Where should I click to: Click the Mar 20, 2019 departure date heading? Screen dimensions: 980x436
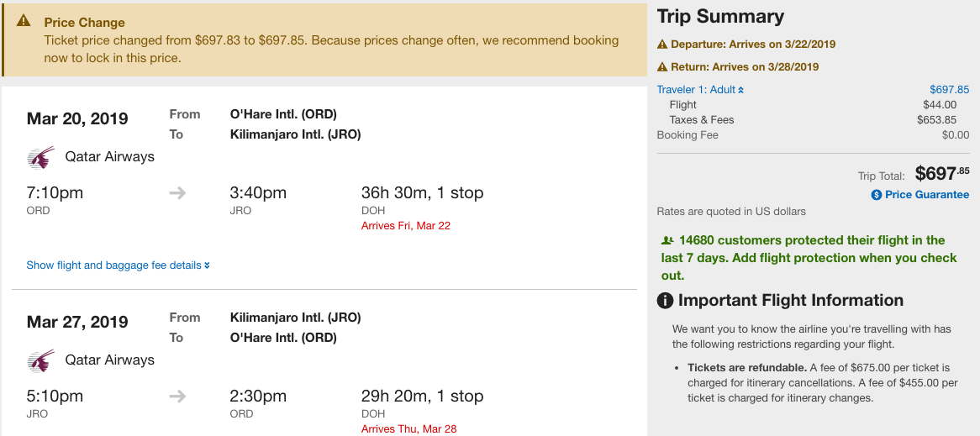click(x=77, y=118)
